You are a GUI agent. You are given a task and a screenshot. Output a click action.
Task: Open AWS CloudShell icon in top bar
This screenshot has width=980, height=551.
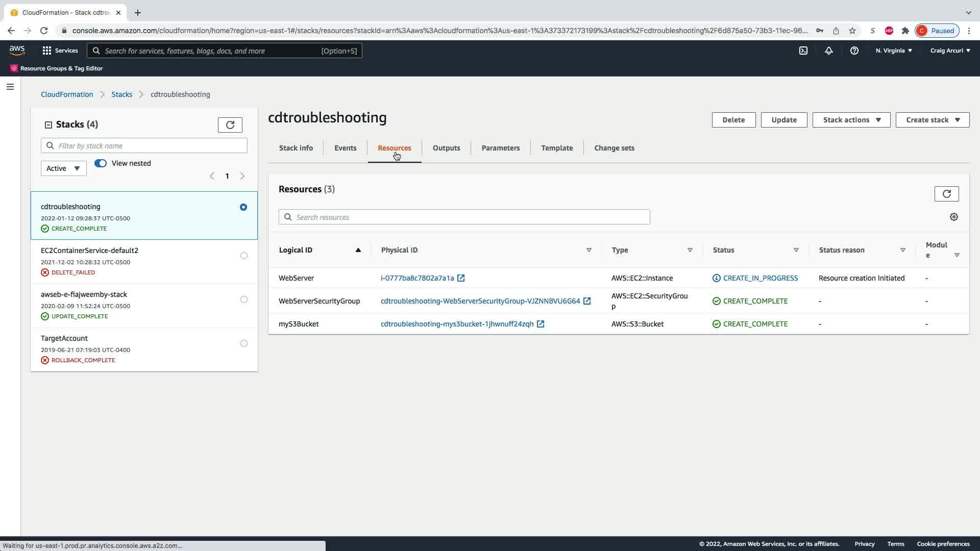803,51
